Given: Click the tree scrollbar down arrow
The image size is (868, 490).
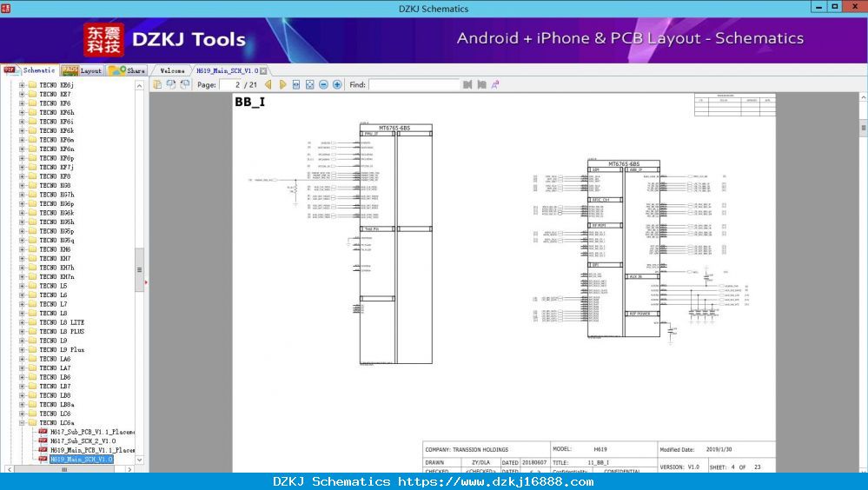Looking at the screenshot, I should tap(140, 460).
